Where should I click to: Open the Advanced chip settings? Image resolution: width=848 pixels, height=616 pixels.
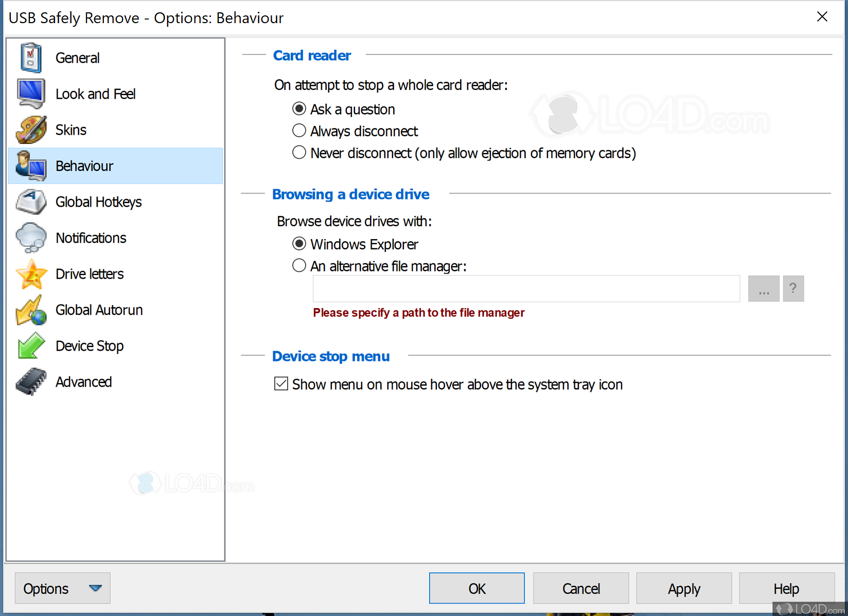coord(30,382)
